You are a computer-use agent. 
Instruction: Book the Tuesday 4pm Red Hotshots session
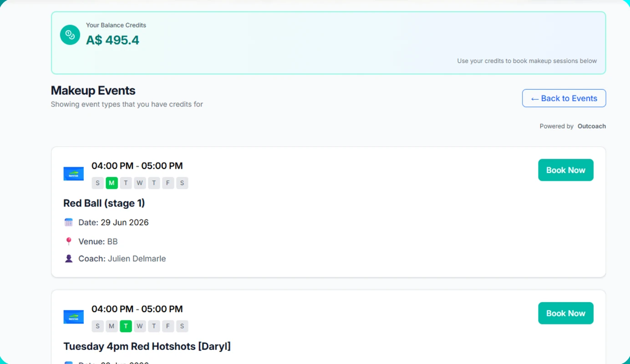click(566, 313)
